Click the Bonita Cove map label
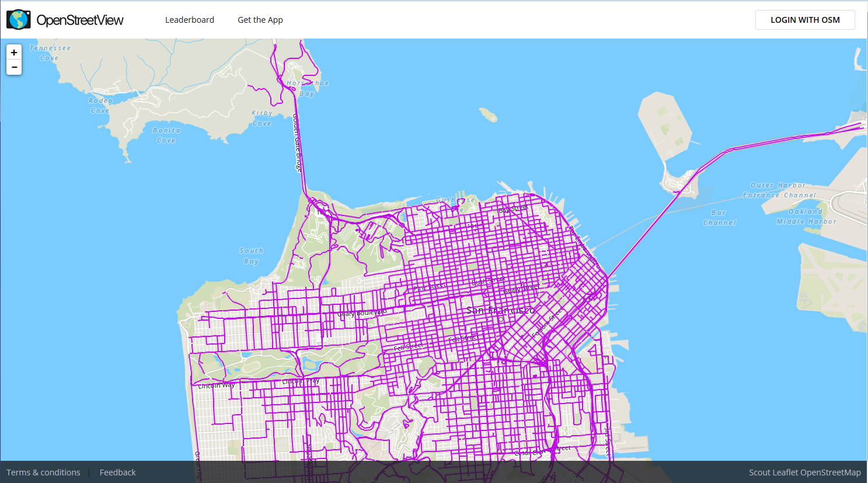 [x=166, y=135]
